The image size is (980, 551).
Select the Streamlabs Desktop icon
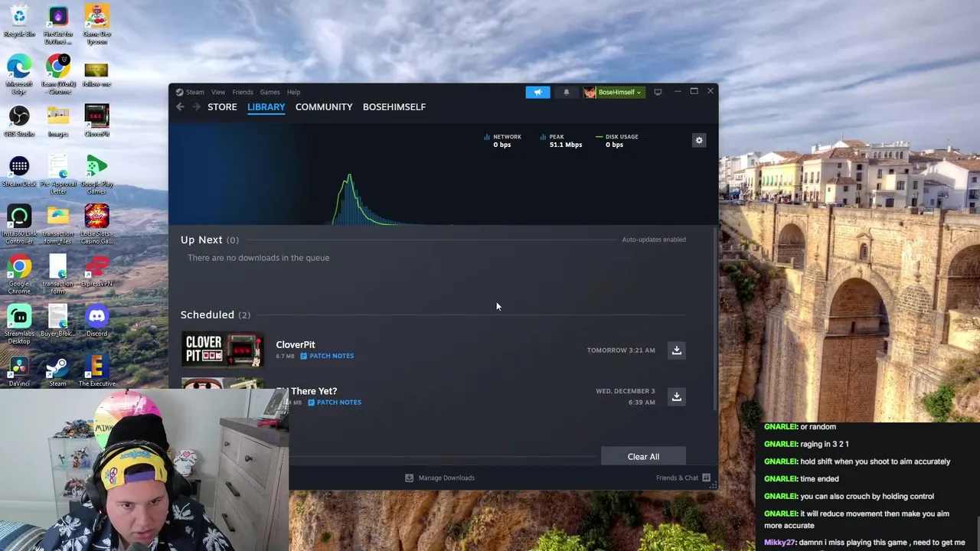point(19,324)
